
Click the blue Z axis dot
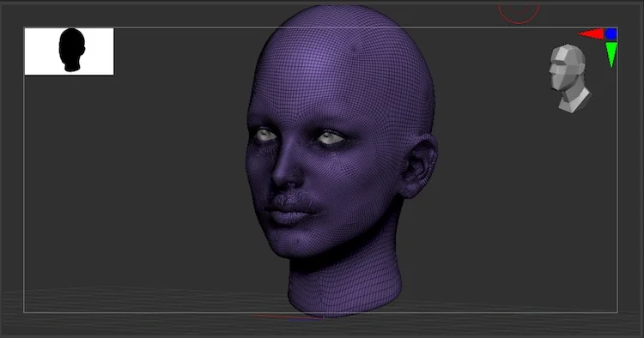point(611,34)
